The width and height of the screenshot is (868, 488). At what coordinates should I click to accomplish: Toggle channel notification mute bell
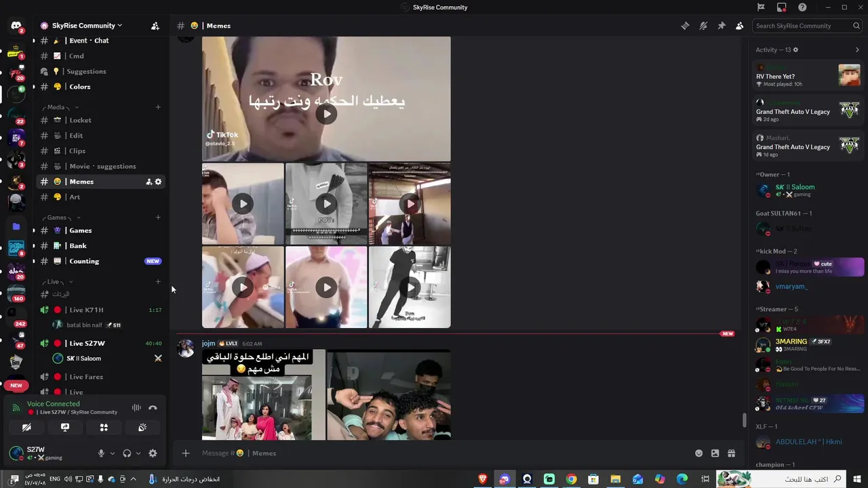(x=703, y=26)
